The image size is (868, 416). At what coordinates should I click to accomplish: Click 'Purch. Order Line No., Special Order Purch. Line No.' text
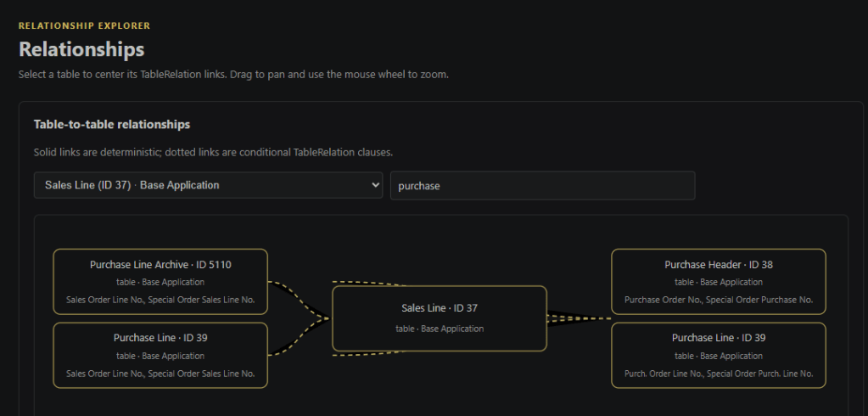tap(719, 374)
